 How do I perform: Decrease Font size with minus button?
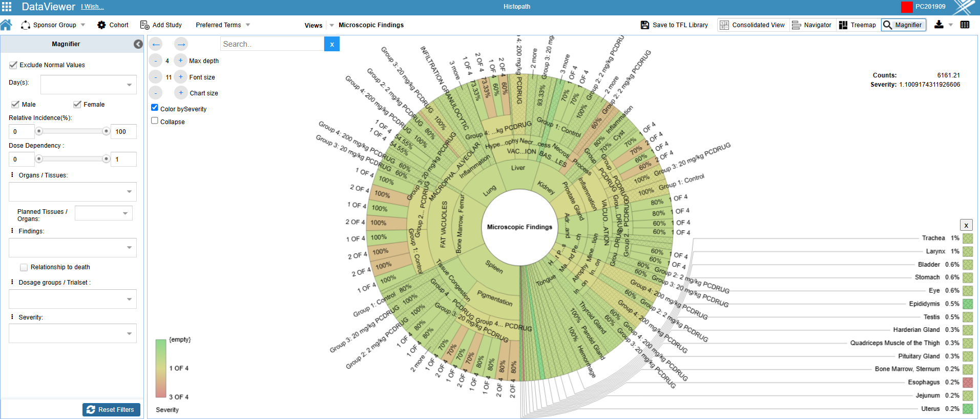(x=156, y=77)
